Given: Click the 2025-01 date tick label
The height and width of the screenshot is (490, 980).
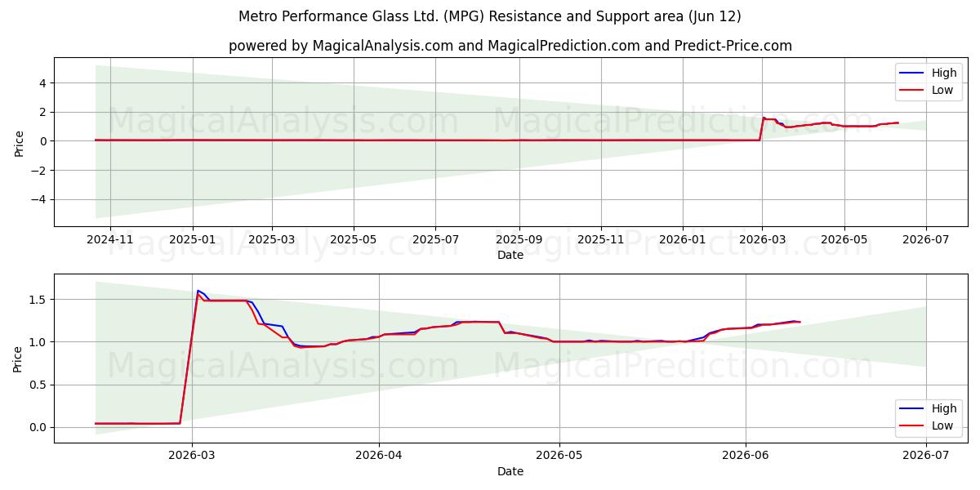Looking at the screenshot, I should [x=193, y=239].
